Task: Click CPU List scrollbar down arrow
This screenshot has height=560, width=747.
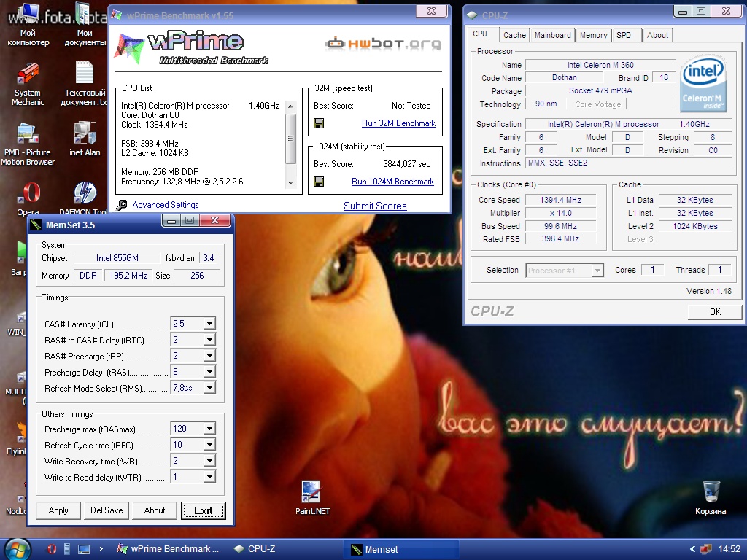Action: coord(290,183)
